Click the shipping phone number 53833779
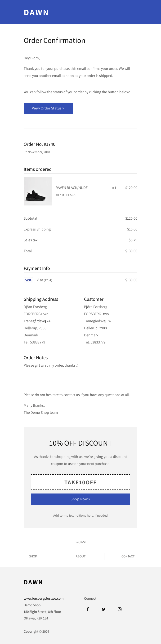 38,342
